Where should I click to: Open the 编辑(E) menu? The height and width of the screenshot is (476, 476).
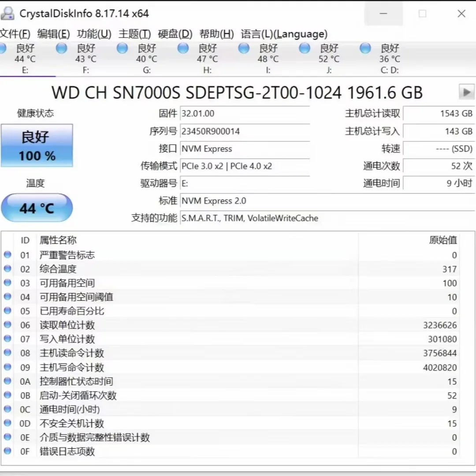tap(53, 33)
